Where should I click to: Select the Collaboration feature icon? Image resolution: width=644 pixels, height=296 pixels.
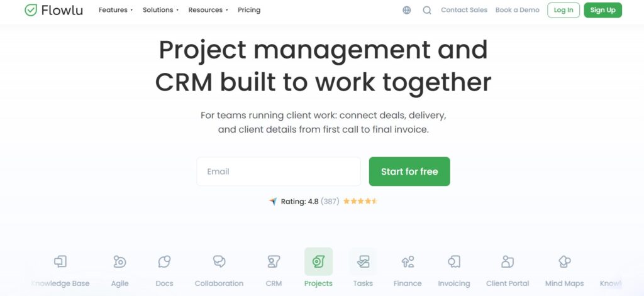[219, 262]
